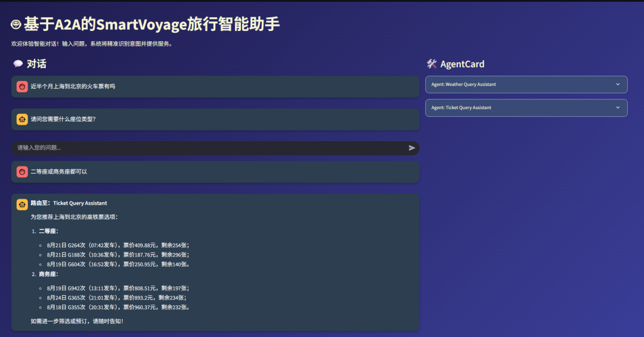Click the user avatar beside 二等座或商务座都可以
This screenshot has width=644, height=337.
[22, 172]
